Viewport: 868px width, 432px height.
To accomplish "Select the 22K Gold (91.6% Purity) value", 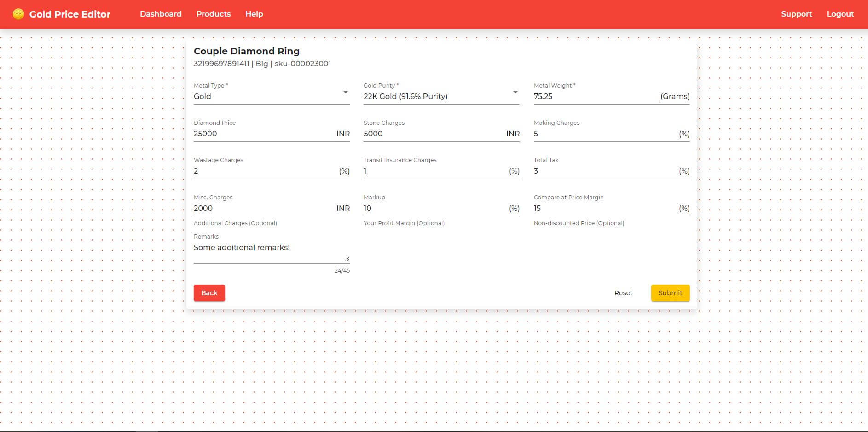I will [x=405, y=96].
